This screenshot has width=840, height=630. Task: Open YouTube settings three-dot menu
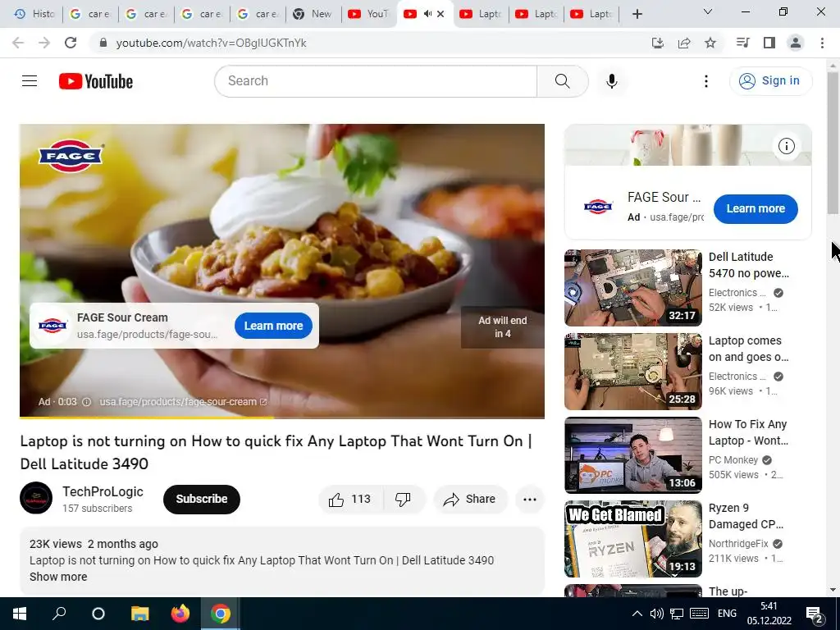pos(705,81)
